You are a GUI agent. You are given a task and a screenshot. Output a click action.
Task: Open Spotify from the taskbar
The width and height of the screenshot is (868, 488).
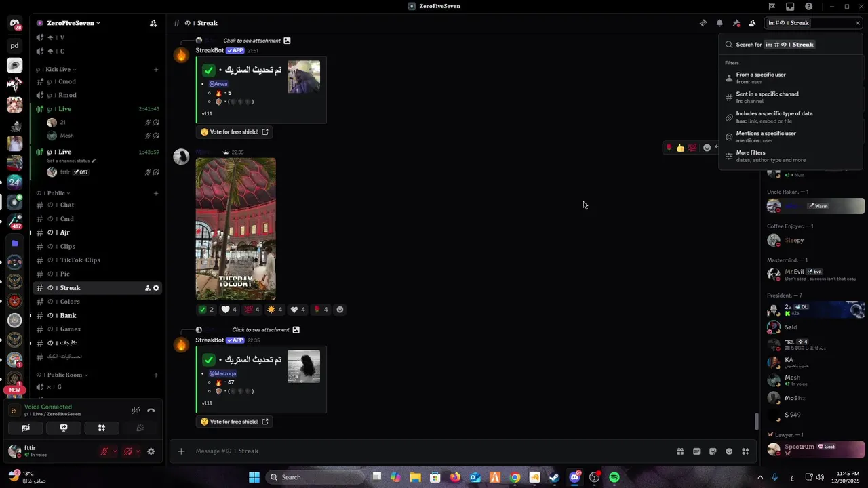(x=614, y=477)
